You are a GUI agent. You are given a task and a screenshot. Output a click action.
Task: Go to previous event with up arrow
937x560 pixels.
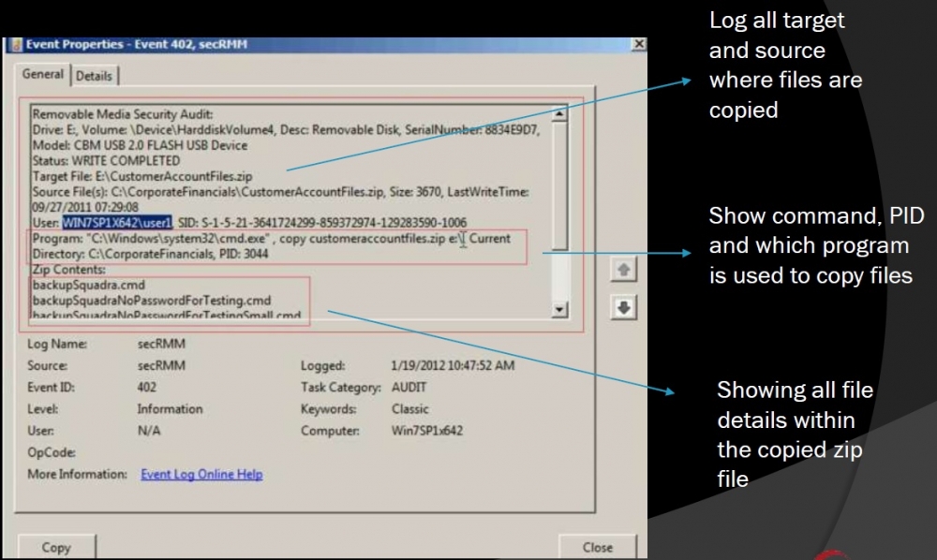click(x=623, y=270)
